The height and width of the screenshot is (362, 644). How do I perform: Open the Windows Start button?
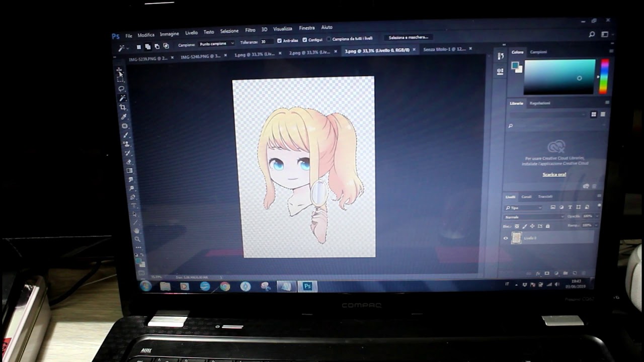click(145, 286)
